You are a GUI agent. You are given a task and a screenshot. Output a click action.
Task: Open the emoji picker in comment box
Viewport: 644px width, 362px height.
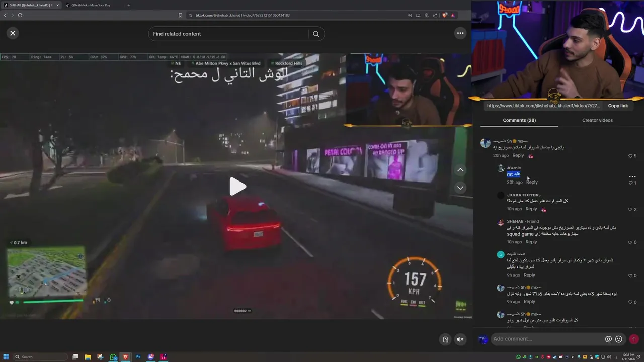coord(619,339)
